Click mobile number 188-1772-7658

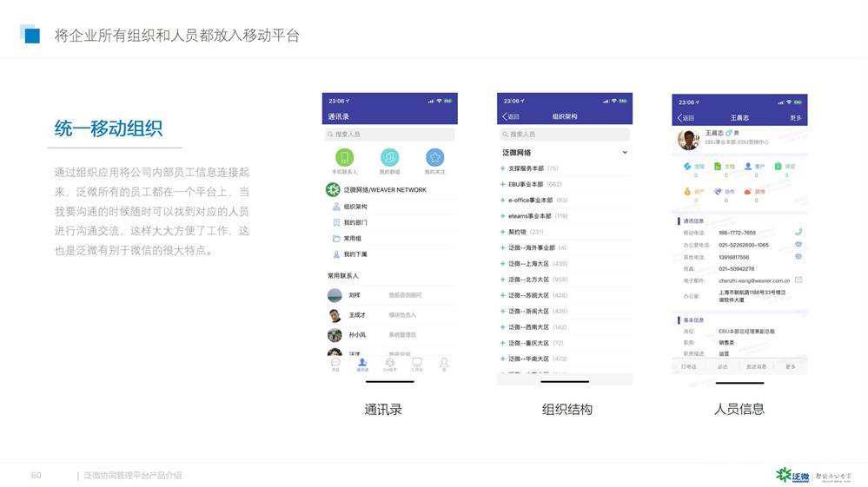(738, 233)
